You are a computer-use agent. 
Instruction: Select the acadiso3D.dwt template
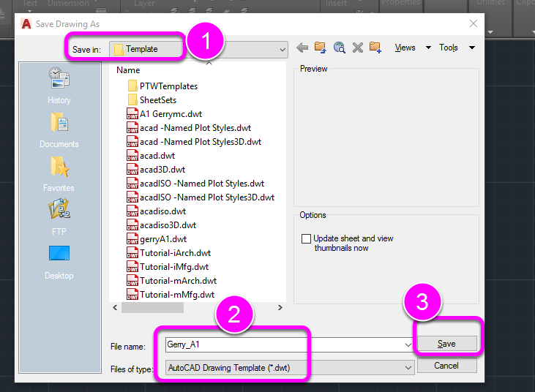161,225
